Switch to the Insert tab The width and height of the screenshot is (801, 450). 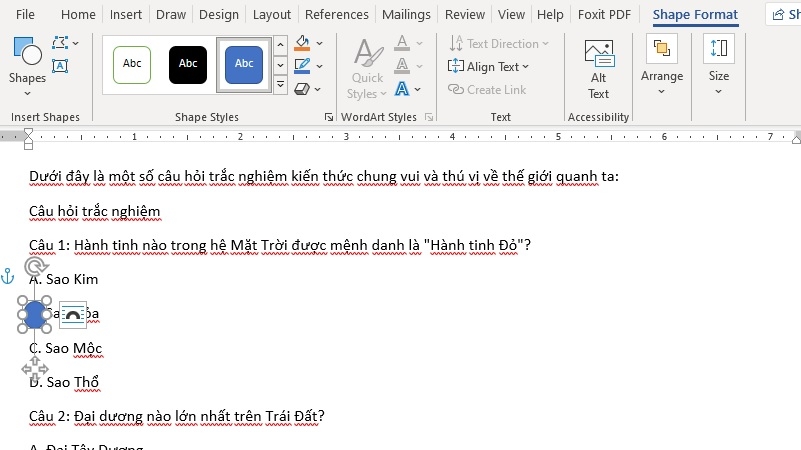[x=126, y=14]
